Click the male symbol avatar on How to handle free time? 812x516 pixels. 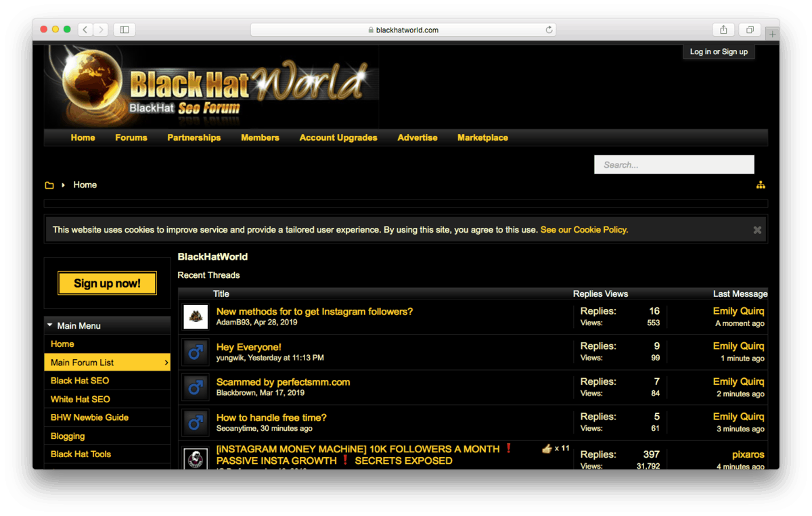tap(195, 423)
